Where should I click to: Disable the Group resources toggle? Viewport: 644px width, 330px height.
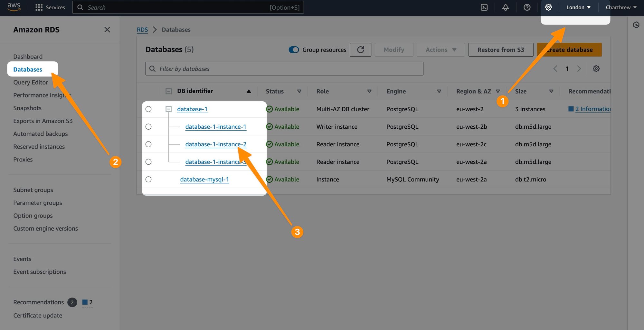[293, 50]
